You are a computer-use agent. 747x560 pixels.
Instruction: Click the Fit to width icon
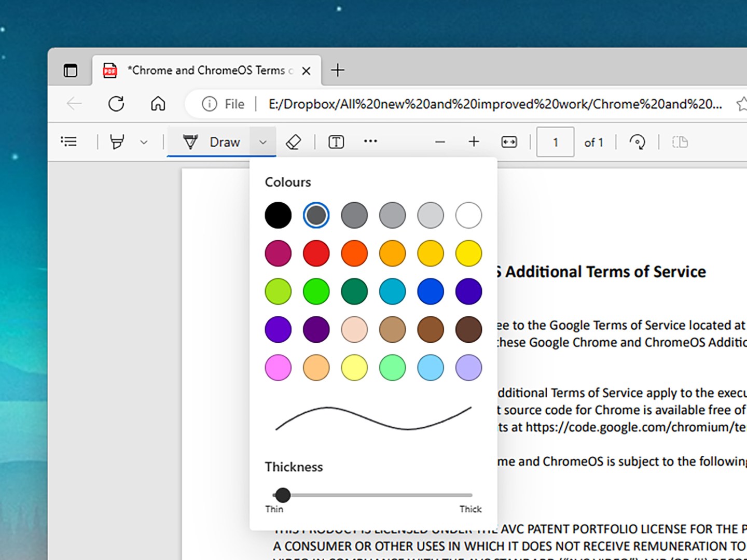(509, 142)
